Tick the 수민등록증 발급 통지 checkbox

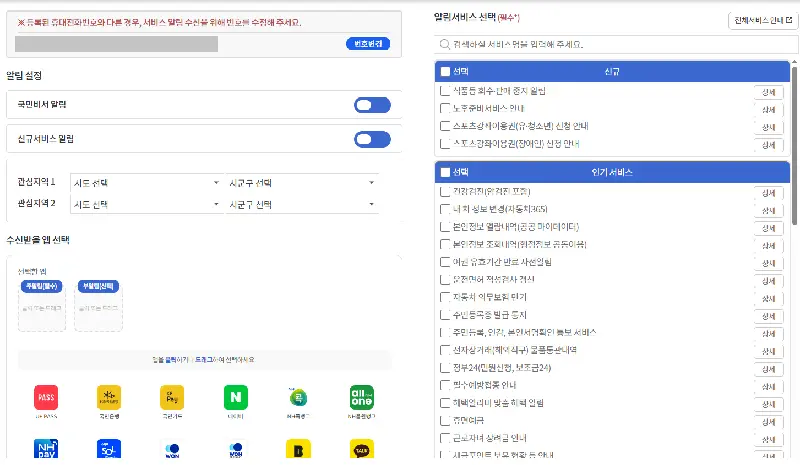click(445, 315)
